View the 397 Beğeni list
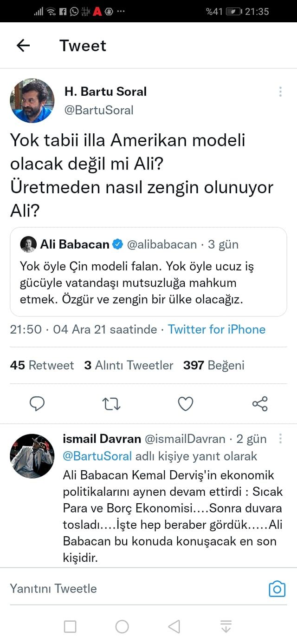 click(x=213, y=366)
